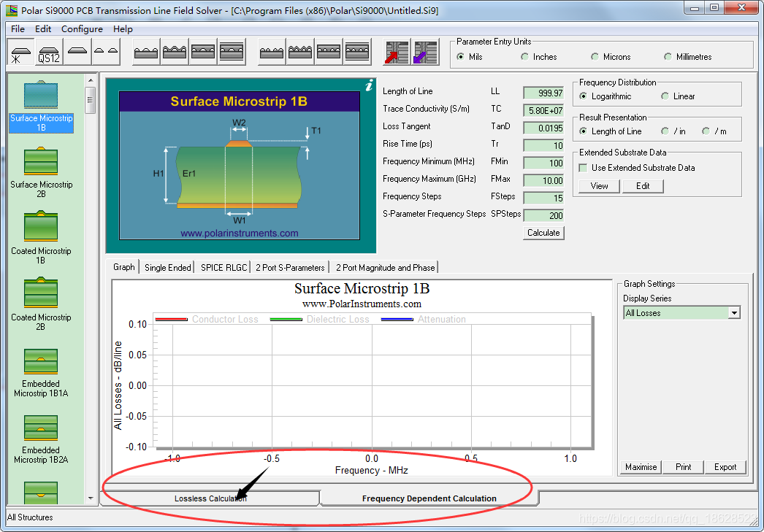Select the QS12 quick solver toolbar icon
The image size is (764, 532).
pos(49,52)
